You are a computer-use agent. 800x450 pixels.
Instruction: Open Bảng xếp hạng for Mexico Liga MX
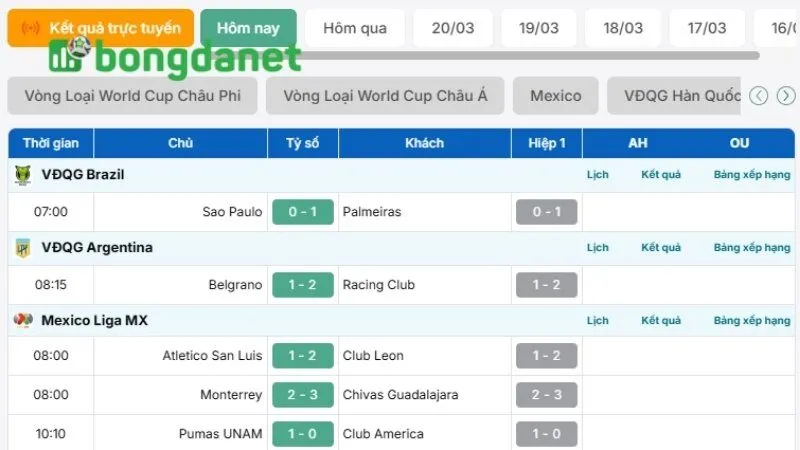(752, 321)
